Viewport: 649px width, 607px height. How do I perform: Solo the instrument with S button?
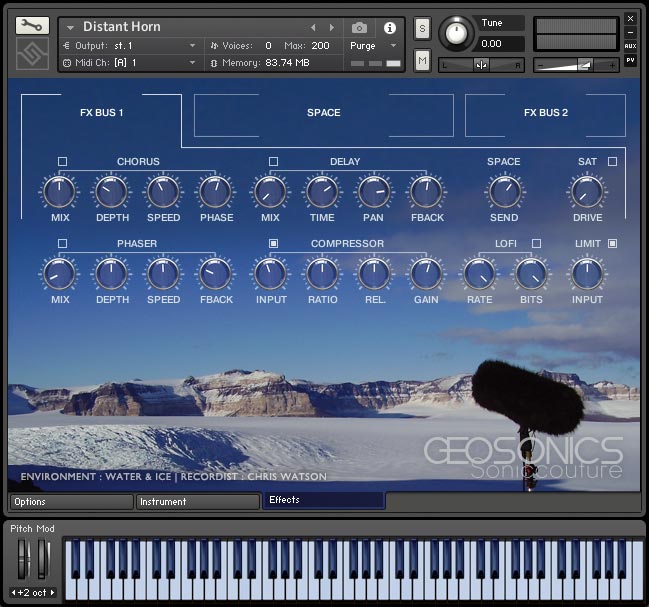[x=422, y=27]
